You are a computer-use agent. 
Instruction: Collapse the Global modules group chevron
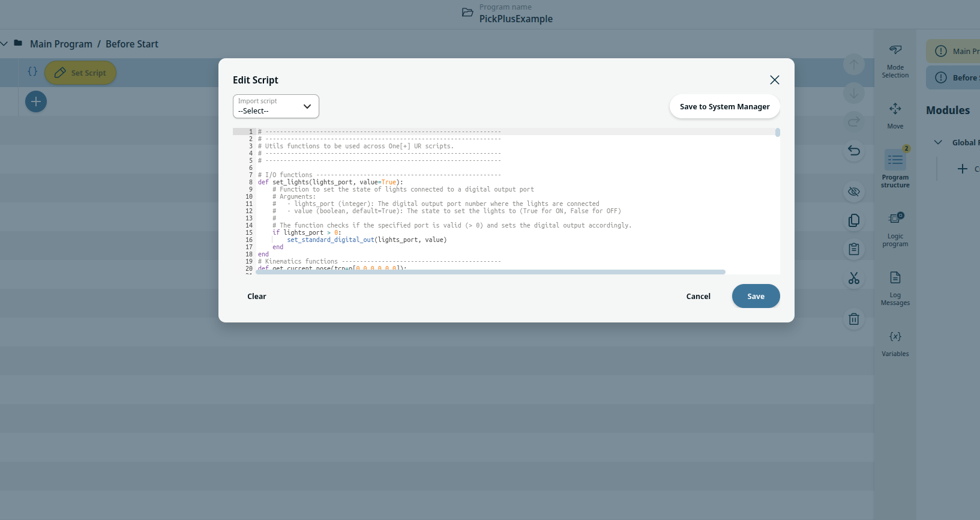click(938, 142)
